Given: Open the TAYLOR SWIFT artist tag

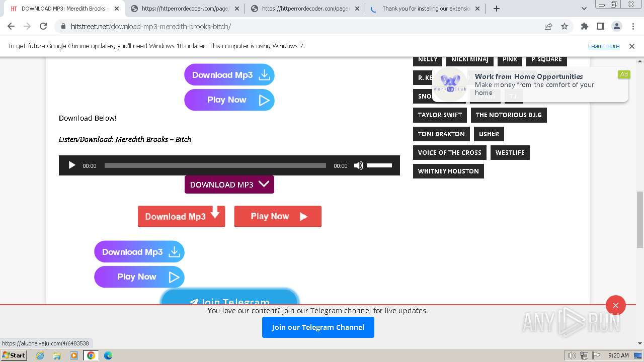Looking at the screenshot, I should [440, 115].
